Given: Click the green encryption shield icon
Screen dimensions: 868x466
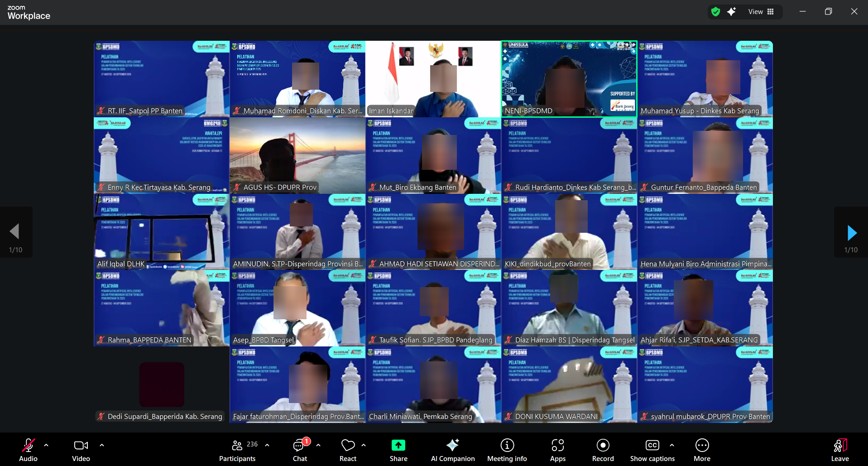Looking at the screenshot, I should coord(715,12).
